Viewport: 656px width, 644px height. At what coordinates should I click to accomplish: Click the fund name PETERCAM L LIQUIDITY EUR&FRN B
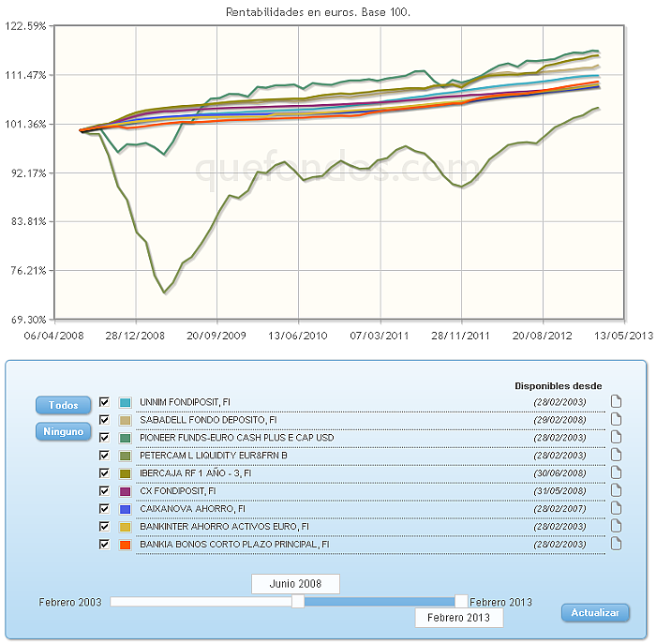[x=214, y=456]
